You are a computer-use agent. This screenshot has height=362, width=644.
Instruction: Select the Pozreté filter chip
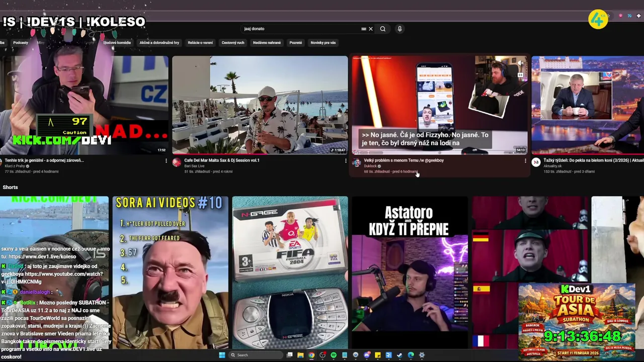click(296, 43)
